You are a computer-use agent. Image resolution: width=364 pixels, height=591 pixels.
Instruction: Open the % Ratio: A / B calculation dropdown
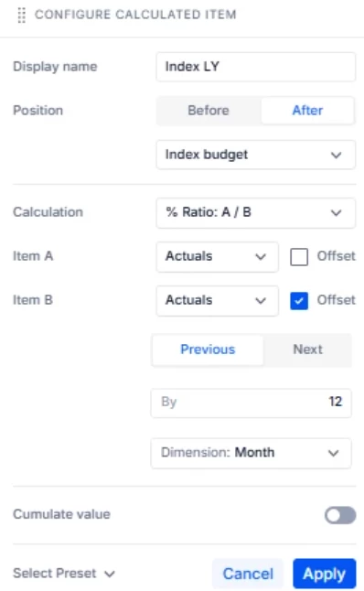point(255,212)
